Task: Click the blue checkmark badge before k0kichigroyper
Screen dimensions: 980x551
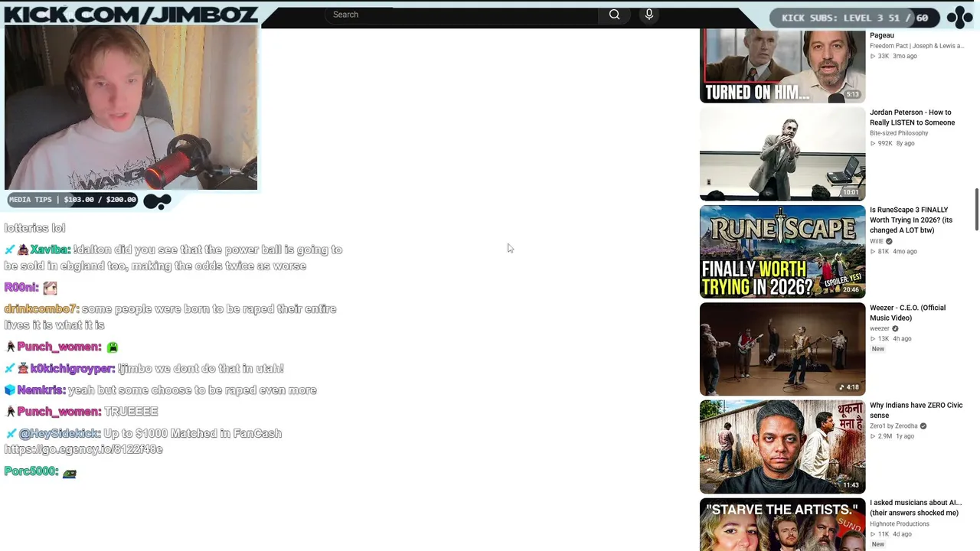Action: tap(10, 369)
